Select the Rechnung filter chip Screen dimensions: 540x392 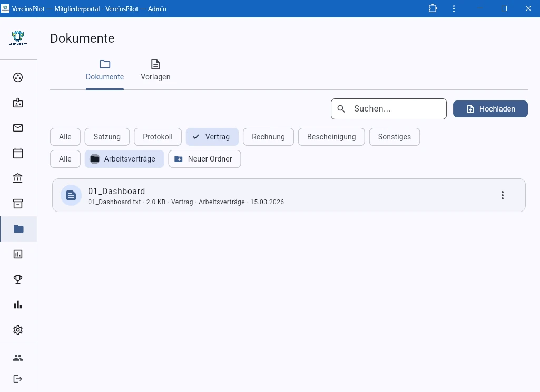pos(268,137)
